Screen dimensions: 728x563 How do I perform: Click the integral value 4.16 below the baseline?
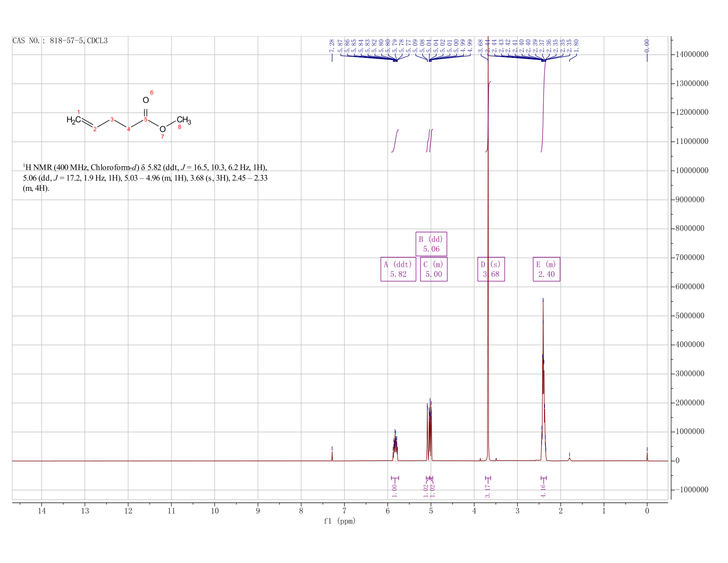click(544, 491)
